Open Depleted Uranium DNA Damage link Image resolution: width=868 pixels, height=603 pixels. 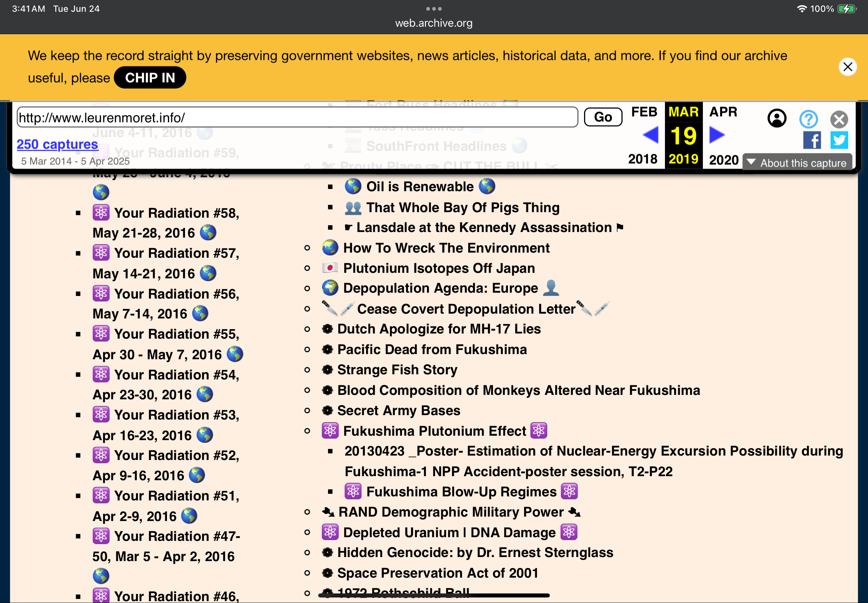pyautogui.click(x=450, y=532)
